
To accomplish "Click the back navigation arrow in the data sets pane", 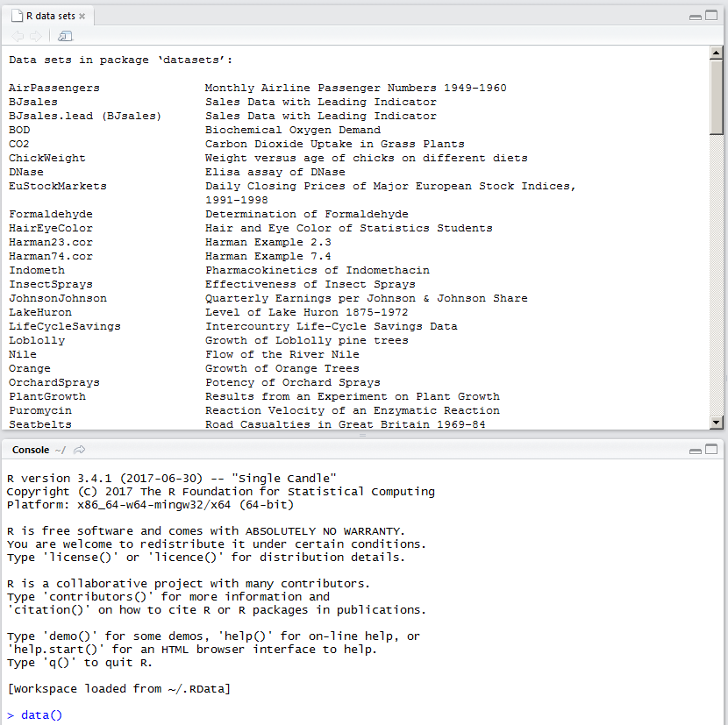I will 18,35.
